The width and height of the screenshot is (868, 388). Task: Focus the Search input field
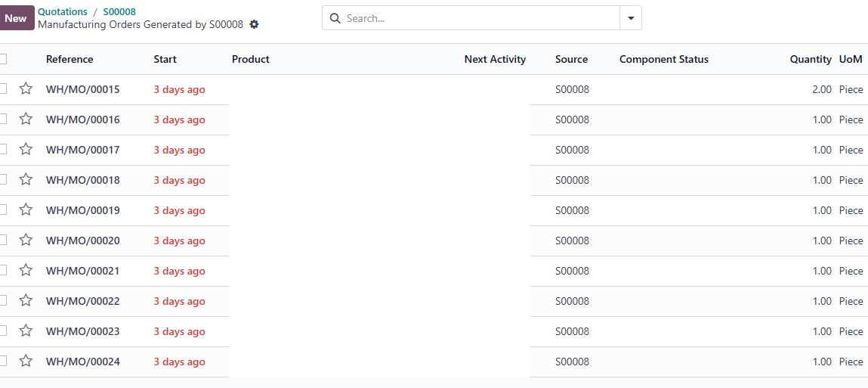click(480, 18)
